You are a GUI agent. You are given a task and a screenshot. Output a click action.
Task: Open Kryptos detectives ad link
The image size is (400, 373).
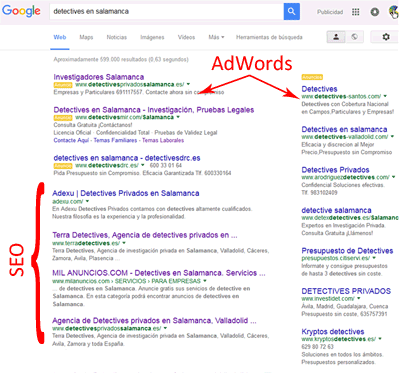click(x=333, y=332)
